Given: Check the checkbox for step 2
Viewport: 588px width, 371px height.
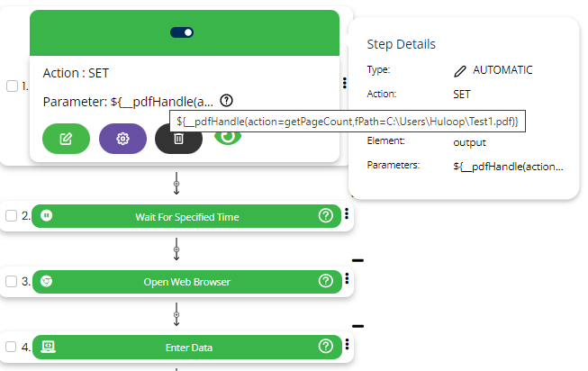Looking at the screenshot, I should pos(12,216).
